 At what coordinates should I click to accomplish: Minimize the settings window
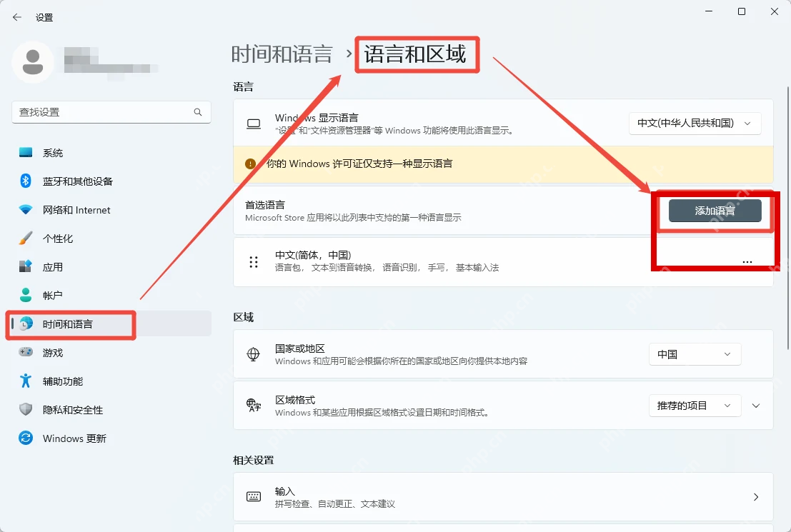709,11
